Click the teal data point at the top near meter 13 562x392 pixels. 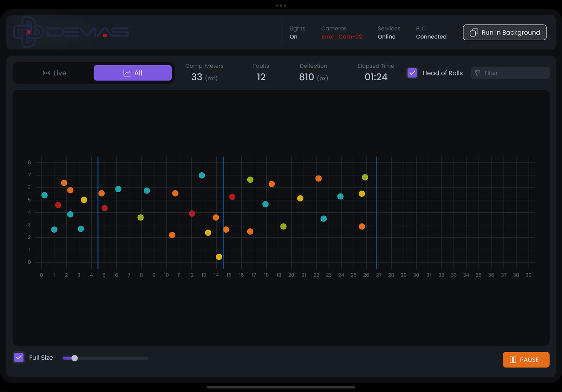[202, 175]
